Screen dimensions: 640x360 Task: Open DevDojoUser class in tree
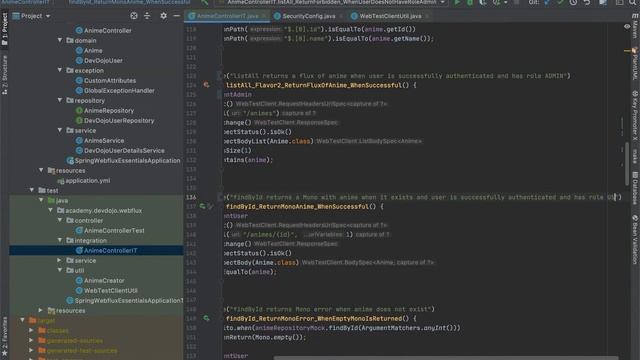[x=99, y=60]
